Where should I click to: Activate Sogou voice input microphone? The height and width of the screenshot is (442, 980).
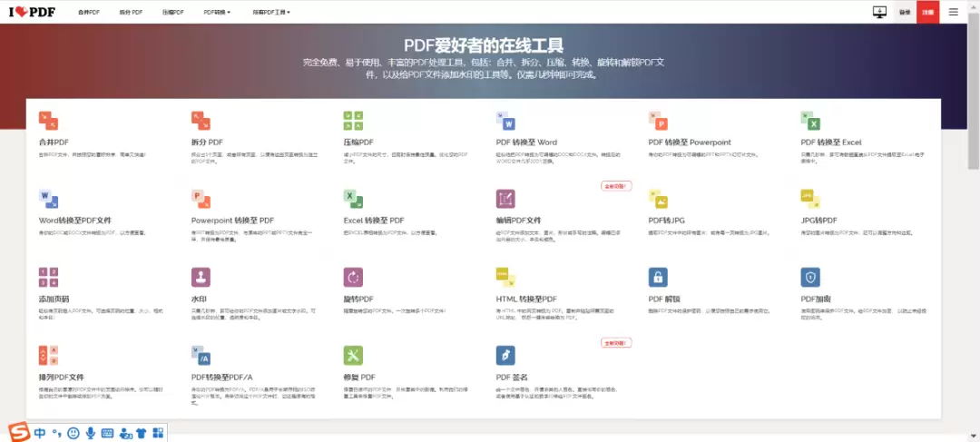(x=91, y=433)
